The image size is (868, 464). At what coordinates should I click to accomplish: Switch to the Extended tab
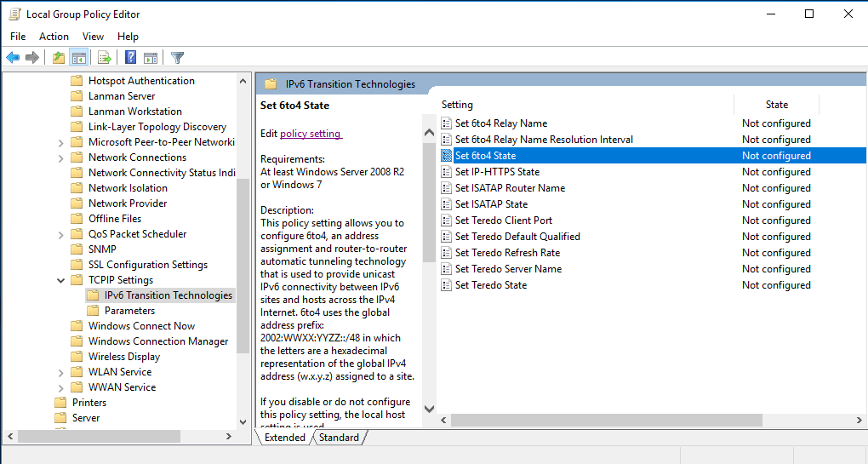(284, 438)
